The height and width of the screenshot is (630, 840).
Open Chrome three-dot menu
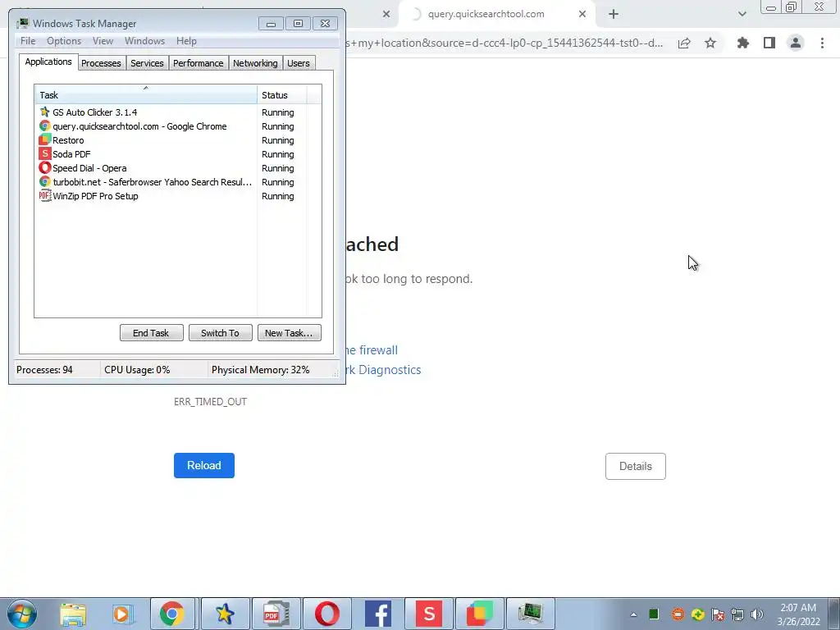click(822, 43)
